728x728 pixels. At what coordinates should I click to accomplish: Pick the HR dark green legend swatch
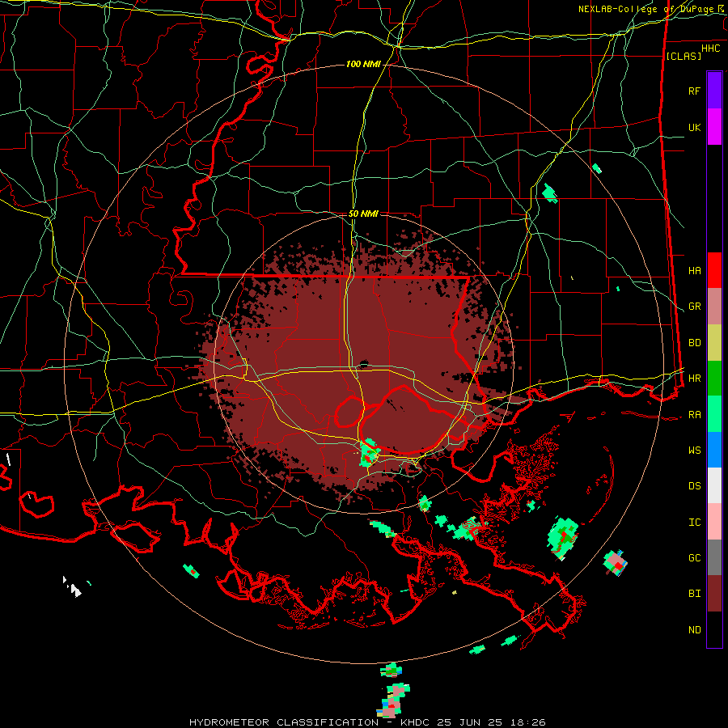point(714,379)
